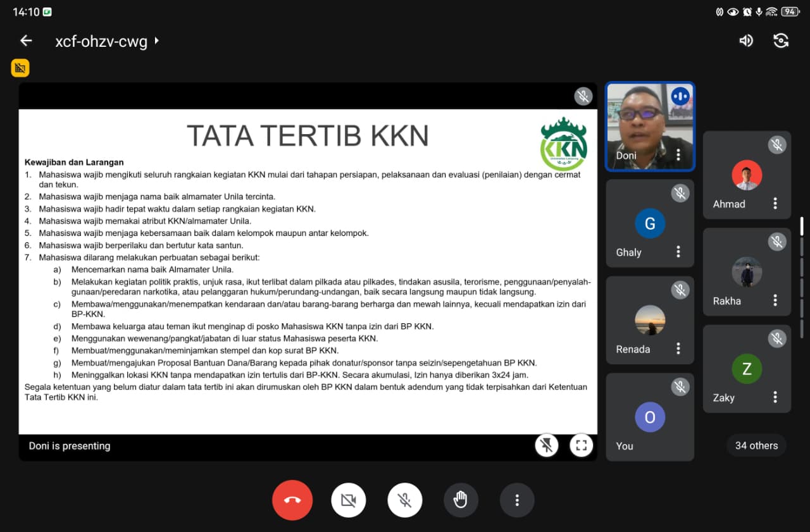Click the battery indicator showing 94
The image size is (810, 532).
pos(790,11)
